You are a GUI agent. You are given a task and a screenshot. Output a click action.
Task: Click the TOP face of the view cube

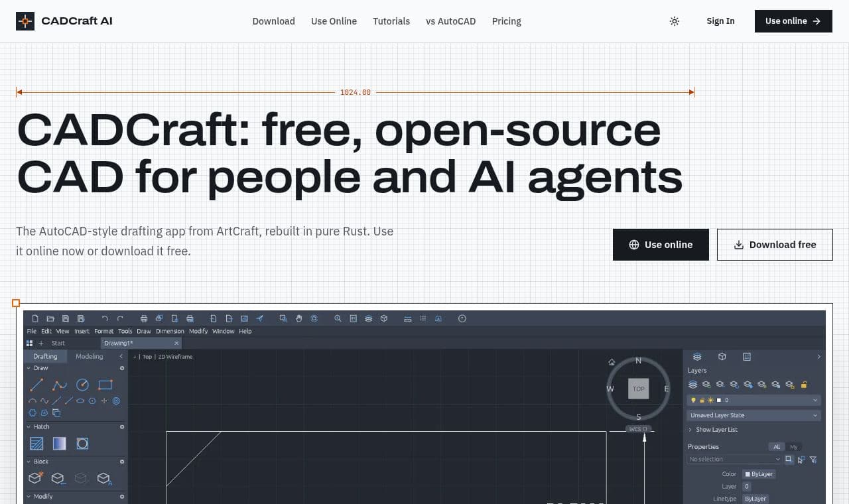tap(638, 389)
